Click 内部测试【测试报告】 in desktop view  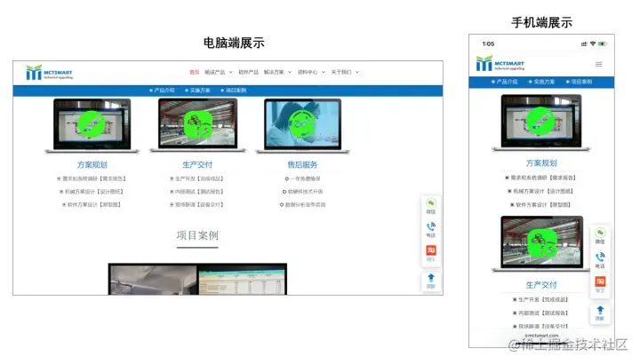[x=196, y=192]
